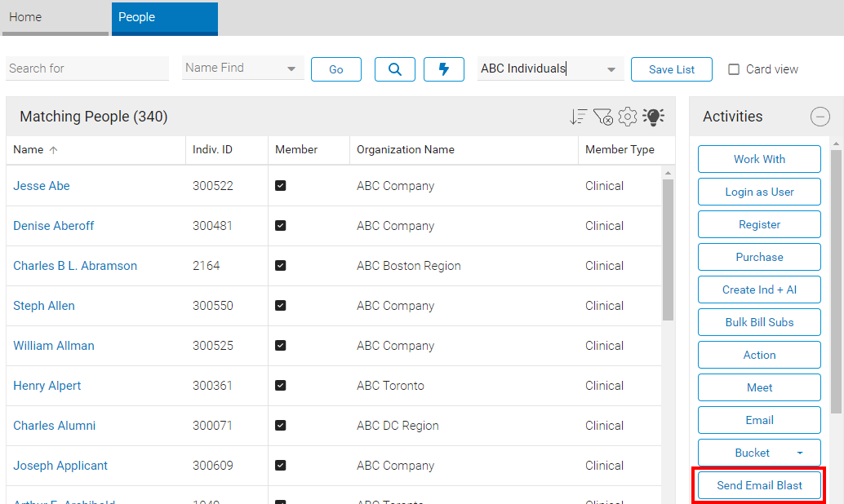Toggle Member checkbox for William Allman
844x504 pixels.
coord(281,345)
